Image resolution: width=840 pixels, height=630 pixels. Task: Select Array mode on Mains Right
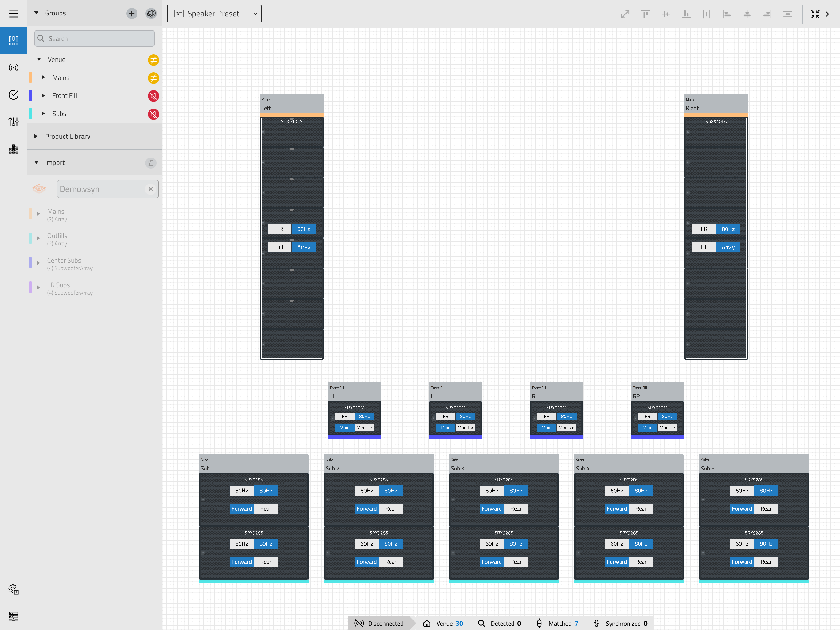click(728, 247)
